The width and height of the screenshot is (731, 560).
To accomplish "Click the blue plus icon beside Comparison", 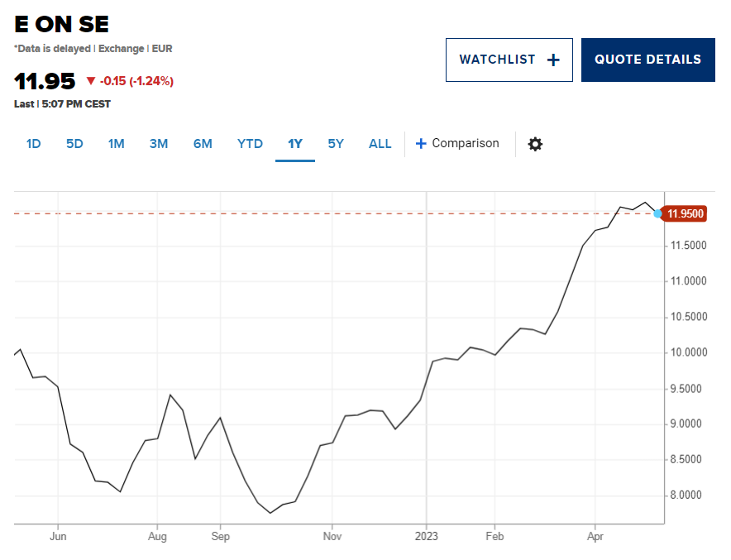I will coord(421,144).
